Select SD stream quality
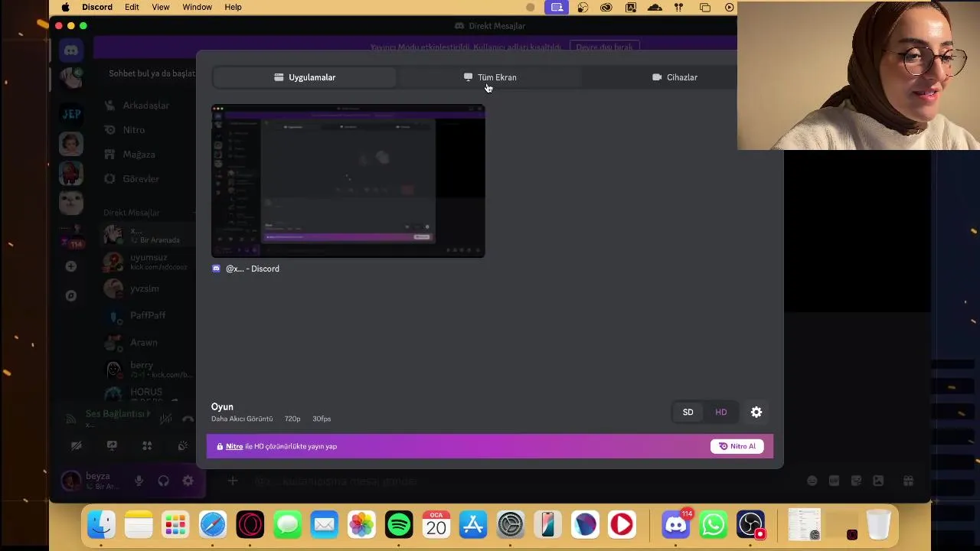The image size is (980, 551). [688, 412]
